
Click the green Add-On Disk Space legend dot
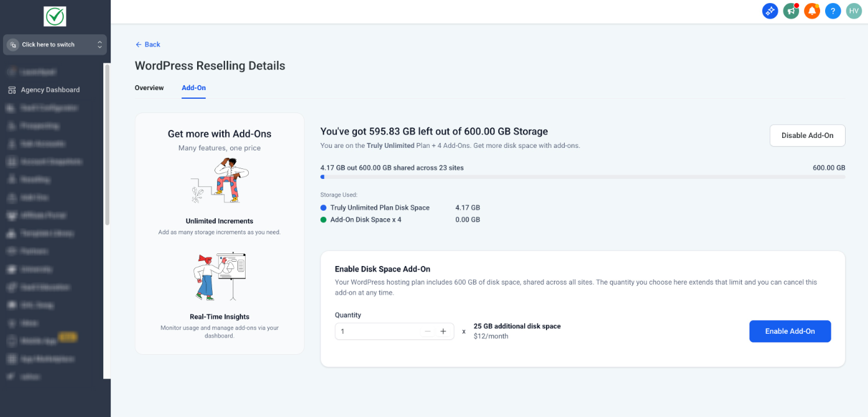[323, 219]
